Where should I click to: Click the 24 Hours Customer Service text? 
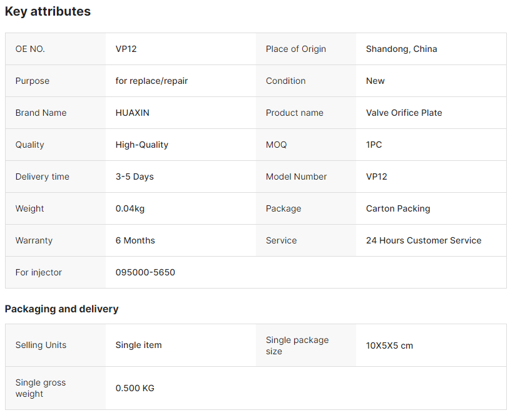424,240
